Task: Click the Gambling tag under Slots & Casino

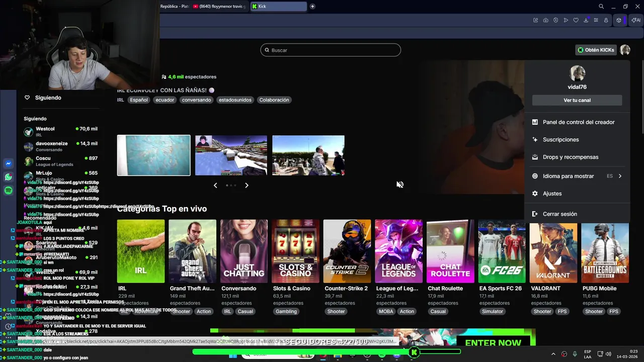Action: [x=286, y=311]
